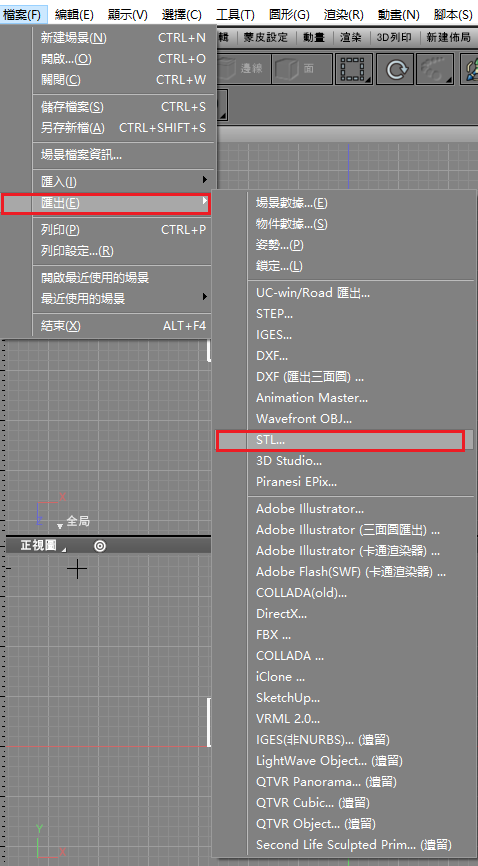Viewport: 478px width, 866px height.
Task: Click the paint brush icon in toolbar
Action: (469, 68)
